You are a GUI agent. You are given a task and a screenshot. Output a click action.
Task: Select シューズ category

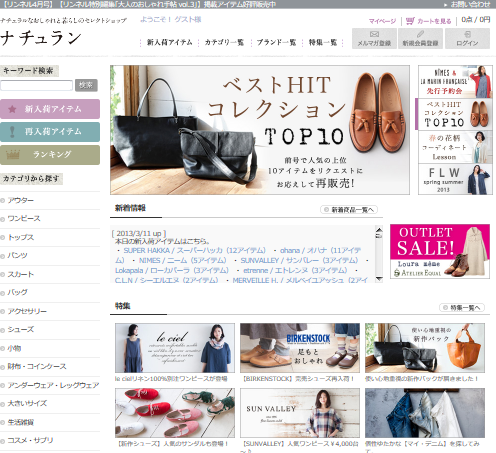coord(21,330)
